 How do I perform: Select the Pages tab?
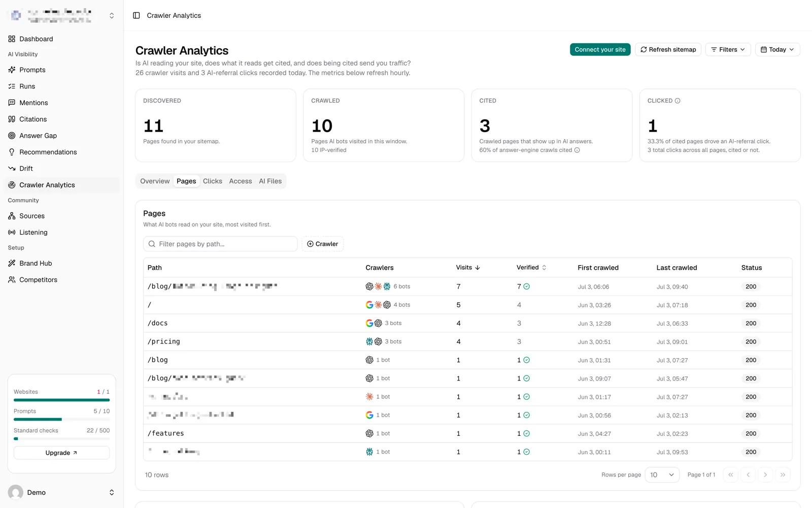tap(186, 181)
